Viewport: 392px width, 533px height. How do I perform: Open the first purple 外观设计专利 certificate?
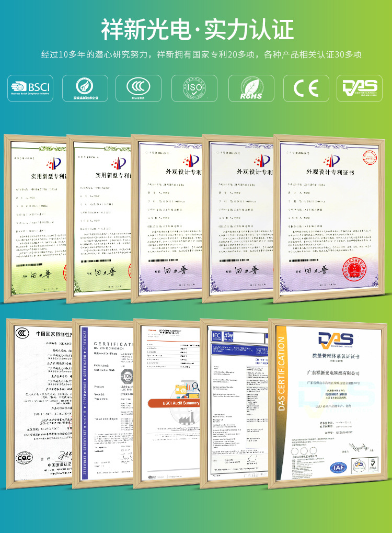point(166,218)
